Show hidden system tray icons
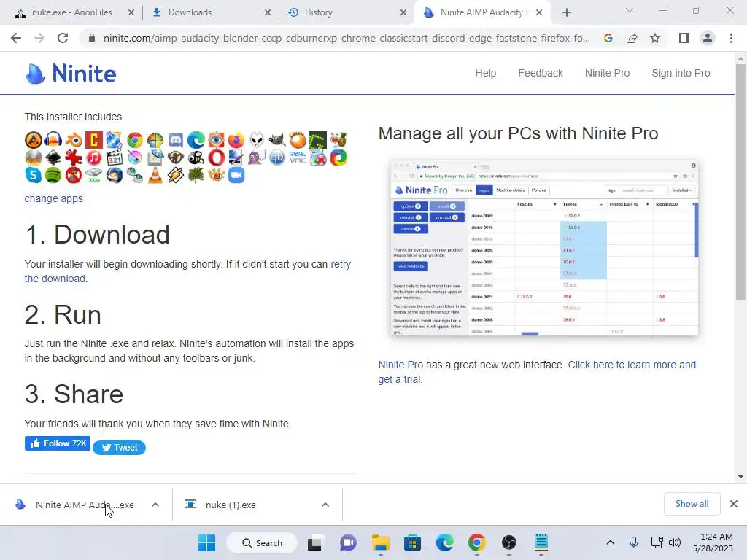The image size is (747, 560). 611,542
